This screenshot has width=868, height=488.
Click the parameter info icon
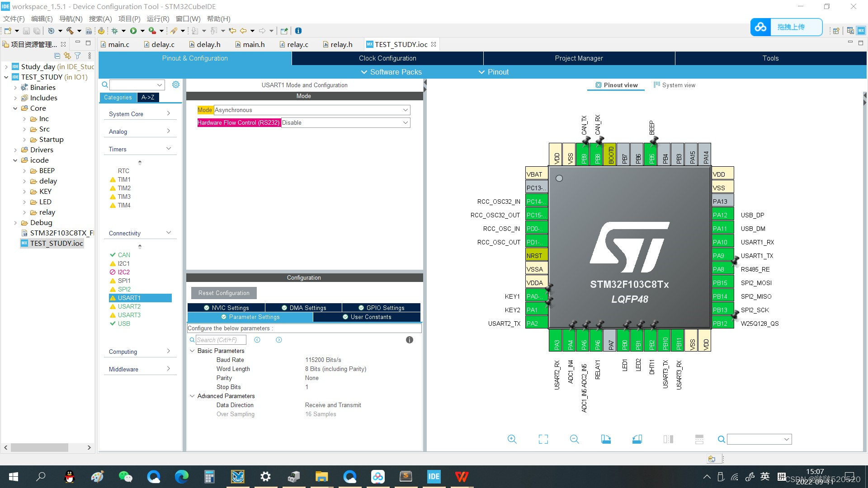tap(409, 340)
